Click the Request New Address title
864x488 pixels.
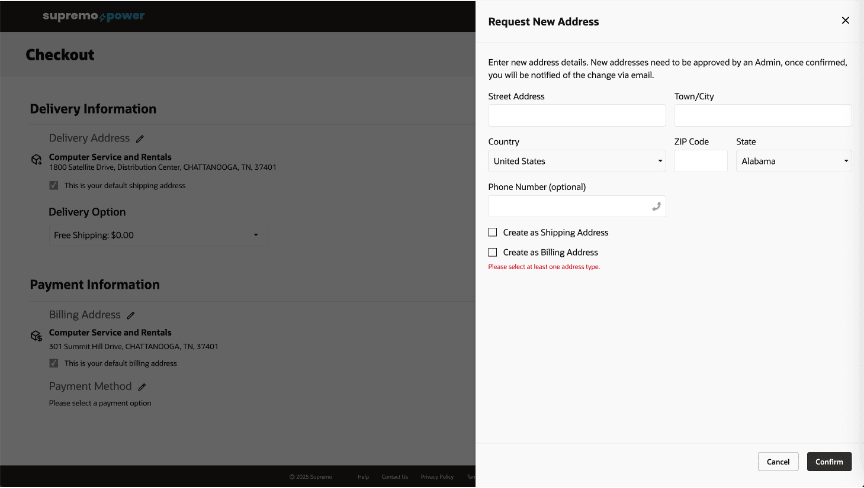543,21
